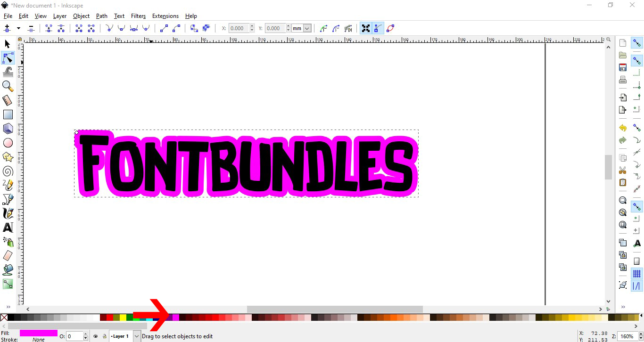This screenshot has width=644, height=342.
Task: Toggle the main Enable snapping button
Action: click(637, 43)
